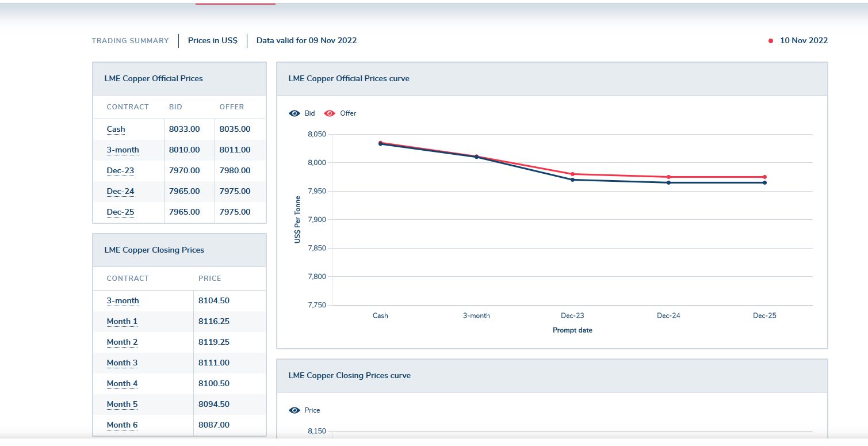Image resolution: width=868 pixels, height=446 pixels.
Task: Select the Month 6 price 8087.00
Action: tap(214, 425)
